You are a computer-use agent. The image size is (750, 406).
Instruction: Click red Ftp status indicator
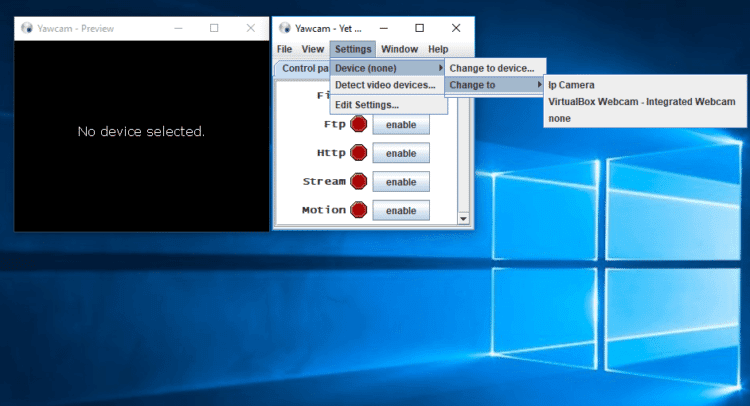point(358,124)
